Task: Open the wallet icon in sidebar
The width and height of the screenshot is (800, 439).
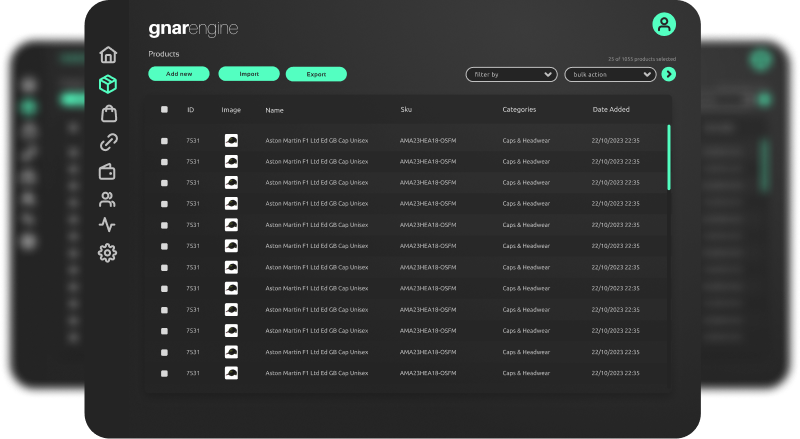Action: (x=107, y=171)
